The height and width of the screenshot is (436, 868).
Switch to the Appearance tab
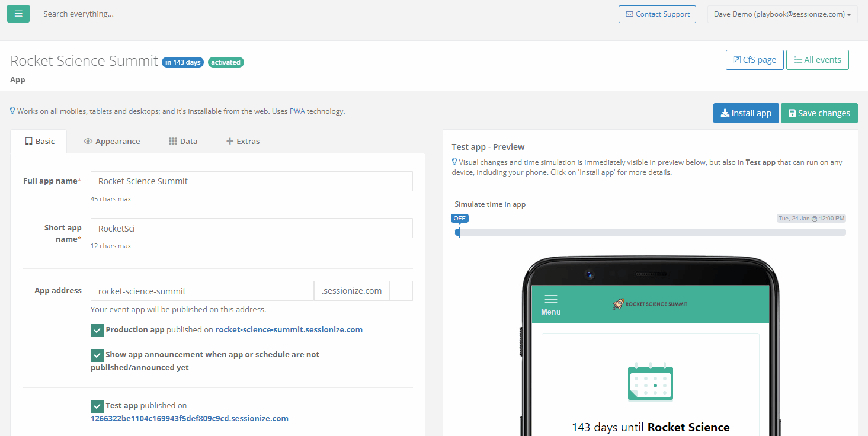tap(112, 141)
